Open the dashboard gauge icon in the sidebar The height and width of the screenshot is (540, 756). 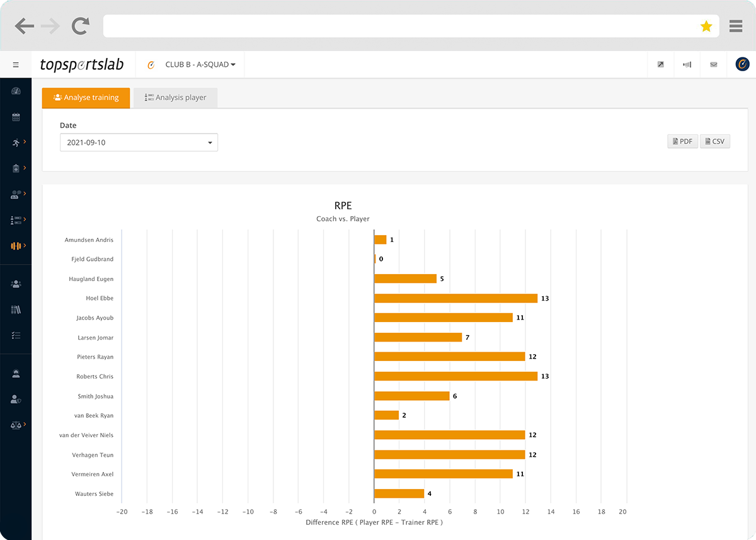pos(16,91)
